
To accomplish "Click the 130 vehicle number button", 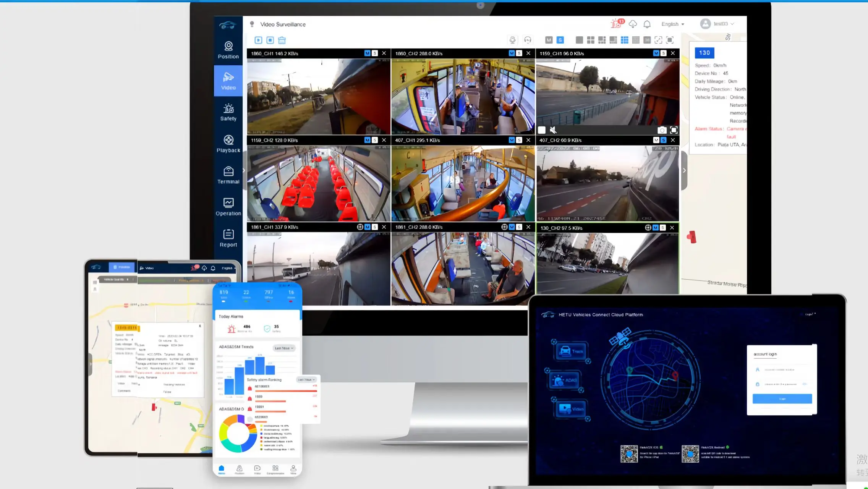I will (704, 53).
